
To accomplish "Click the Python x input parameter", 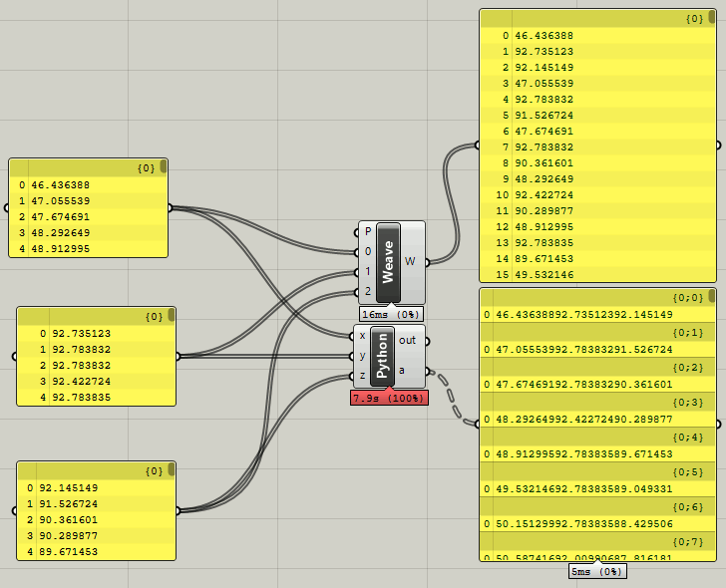I will click(x=362, y=336).
